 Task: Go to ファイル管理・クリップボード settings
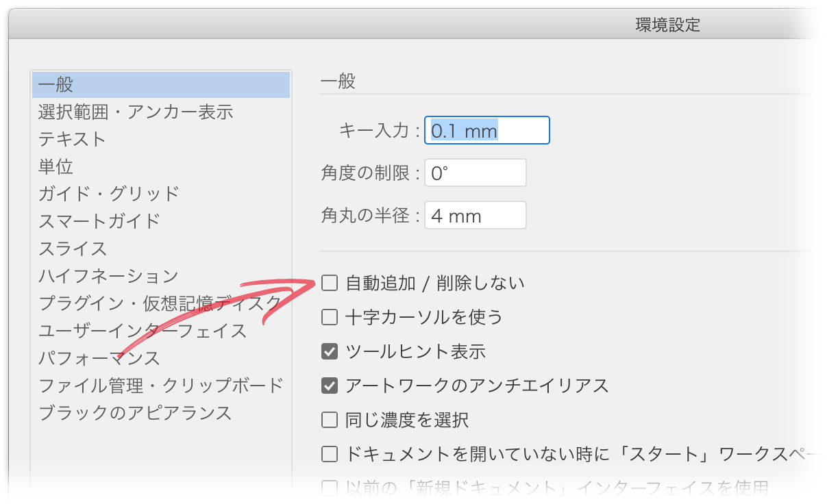pos(161,386)
